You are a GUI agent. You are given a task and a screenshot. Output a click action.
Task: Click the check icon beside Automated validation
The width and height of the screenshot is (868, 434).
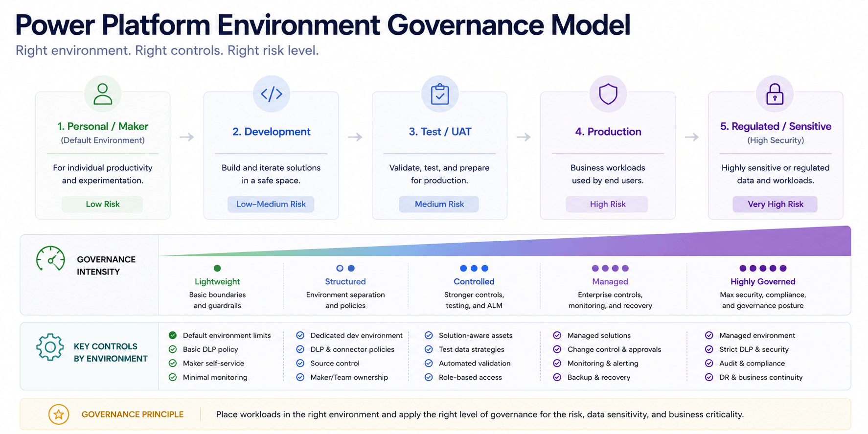[x=429, y=363]
